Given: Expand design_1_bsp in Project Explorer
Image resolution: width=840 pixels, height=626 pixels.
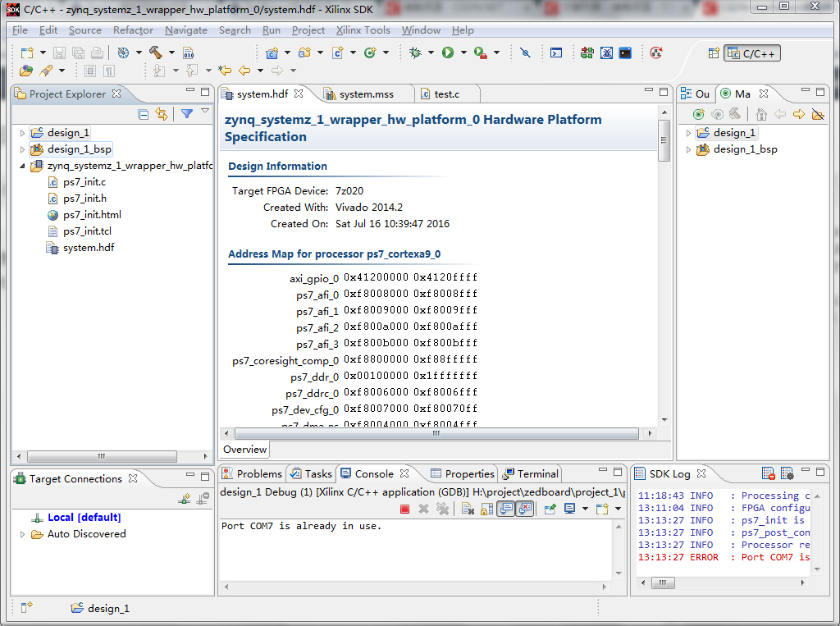Looking at the screenshot, I should click(x=22, y=149).
